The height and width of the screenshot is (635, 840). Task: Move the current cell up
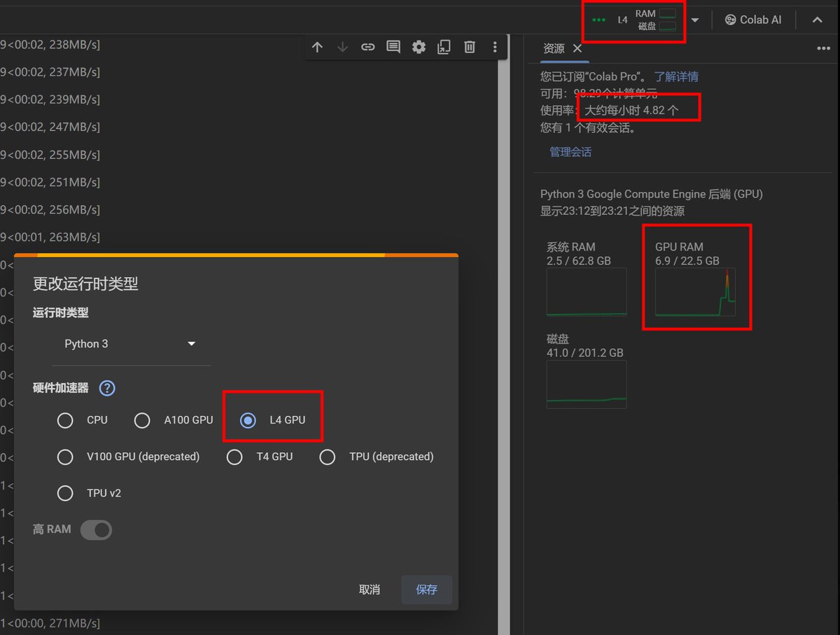317,47
